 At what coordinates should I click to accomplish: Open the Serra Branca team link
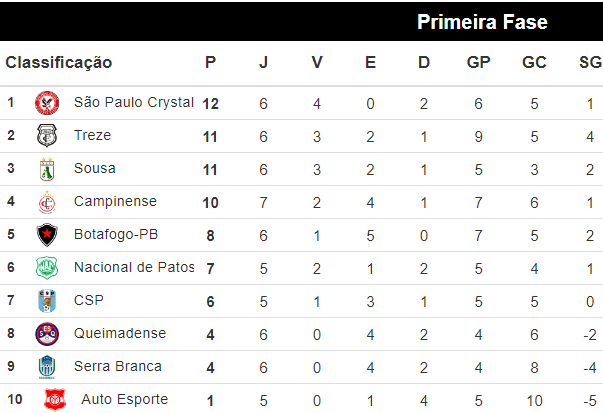117,366
